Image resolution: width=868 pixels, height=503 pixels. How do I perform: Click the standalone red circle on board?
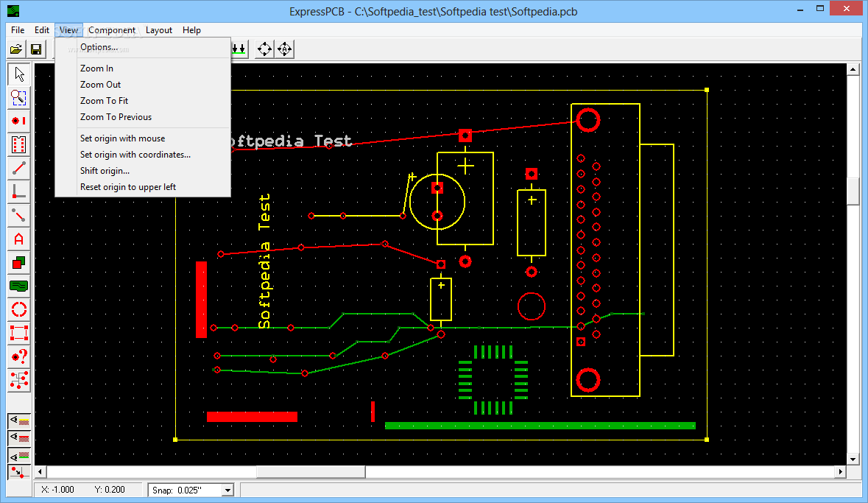tap(532, 306)
